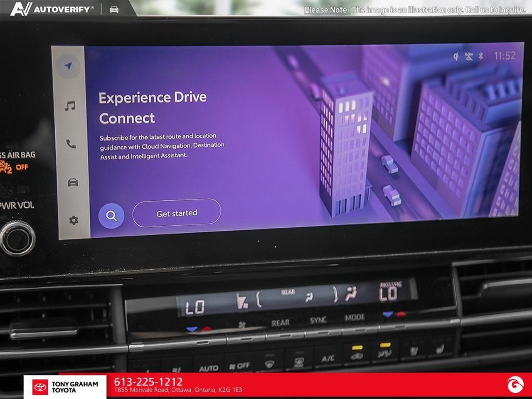Open settings with the gear icon
Viewport: 532px width, 399px height.
pos(74,220)
